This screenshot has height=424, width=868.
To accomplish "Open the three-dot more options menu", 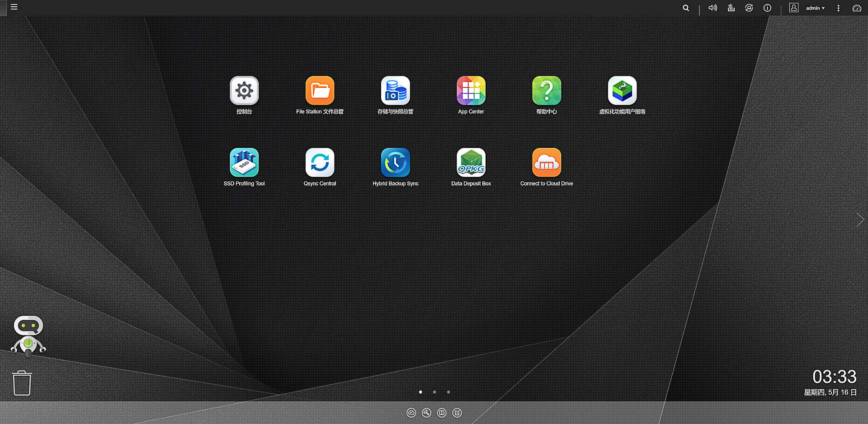I will (x=838, y=8).
